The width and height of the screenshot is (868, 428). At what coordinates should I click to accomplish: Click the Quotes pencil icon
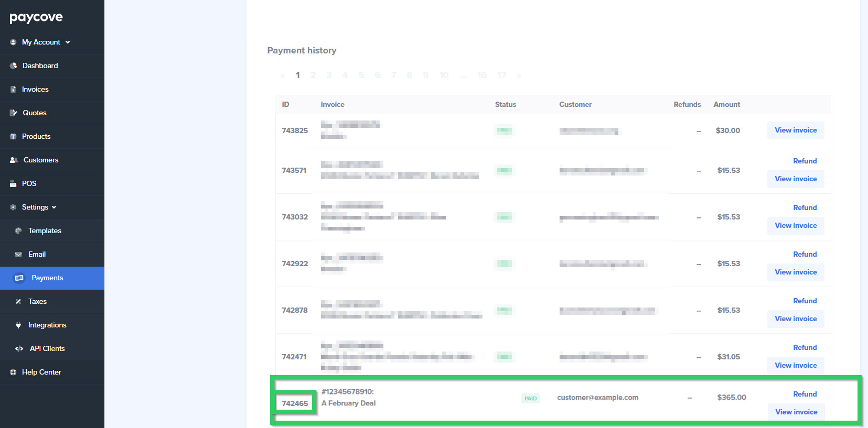click(14, 113)
